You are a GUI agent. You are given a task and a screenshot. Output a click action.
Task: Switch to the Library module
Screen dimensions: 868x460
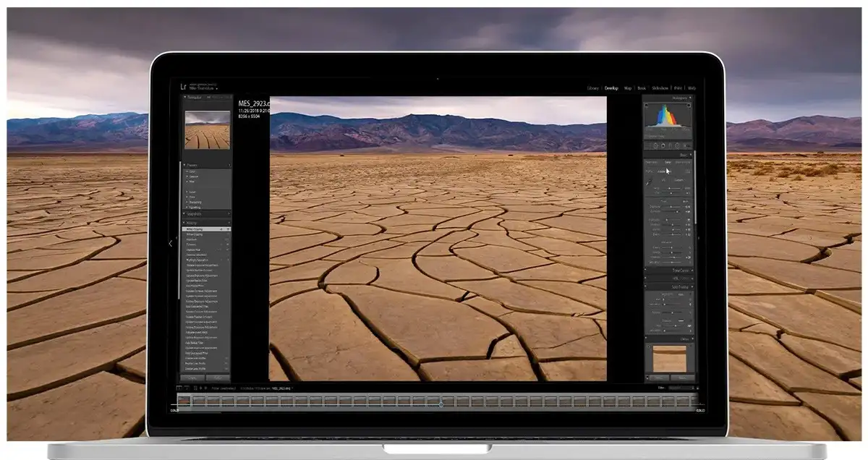tap(593, 88)
